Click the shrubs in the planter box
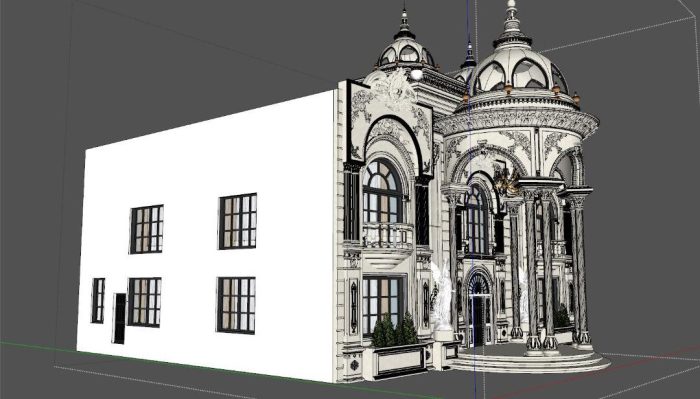 (395, 330)
